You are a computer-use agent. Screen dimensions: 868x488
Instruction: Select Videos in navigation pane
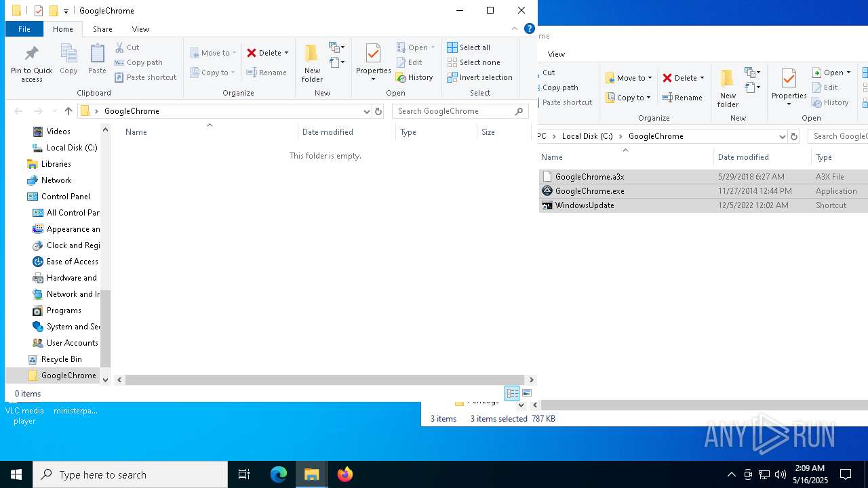tap(58, 131)
